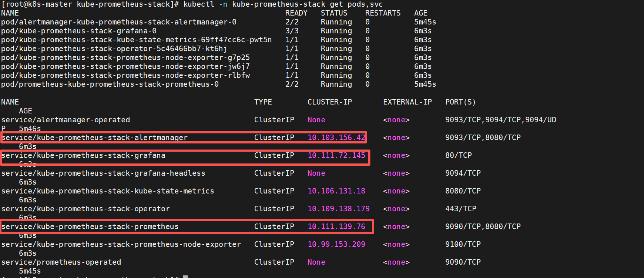Select service/kube-prometheus-stack-grafana-headless name
The image size is (644, 278).
[x=103, y=173]
